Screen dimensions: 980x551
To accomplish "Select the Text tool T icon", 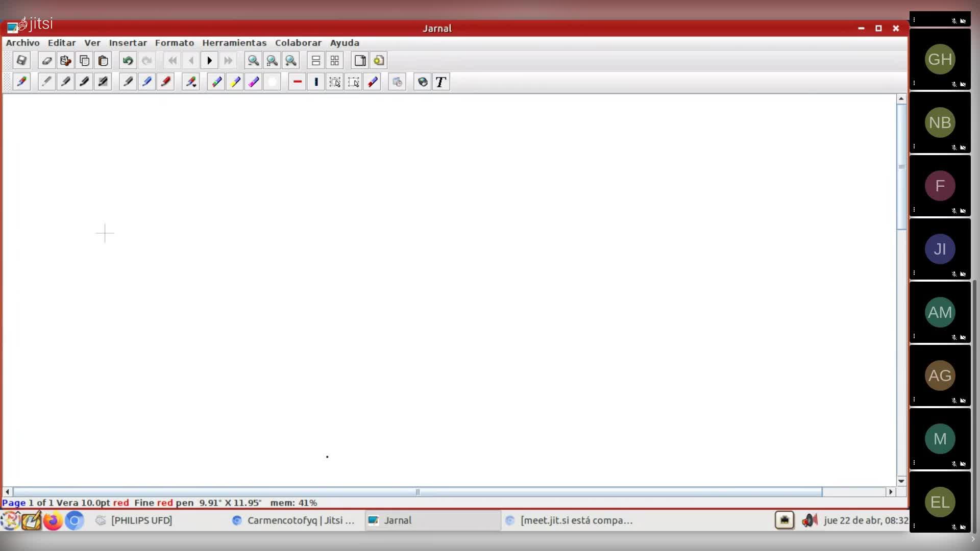I will tap(441, 82).
